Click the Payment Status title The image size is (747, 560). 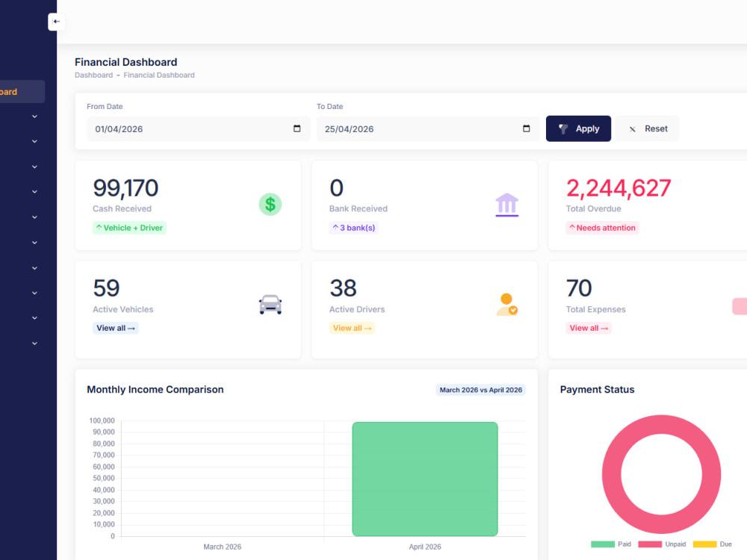(x=597, y=390)
